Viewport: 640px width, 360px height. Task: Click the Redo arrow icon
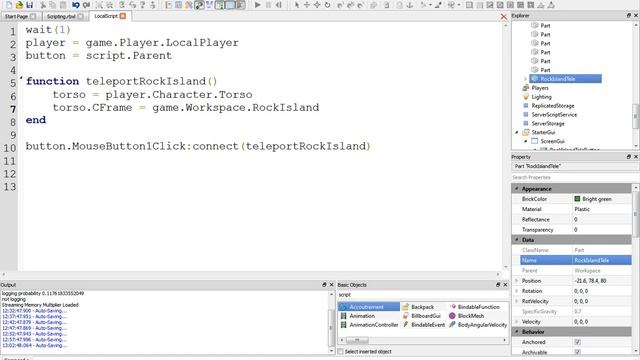[86, 5]
